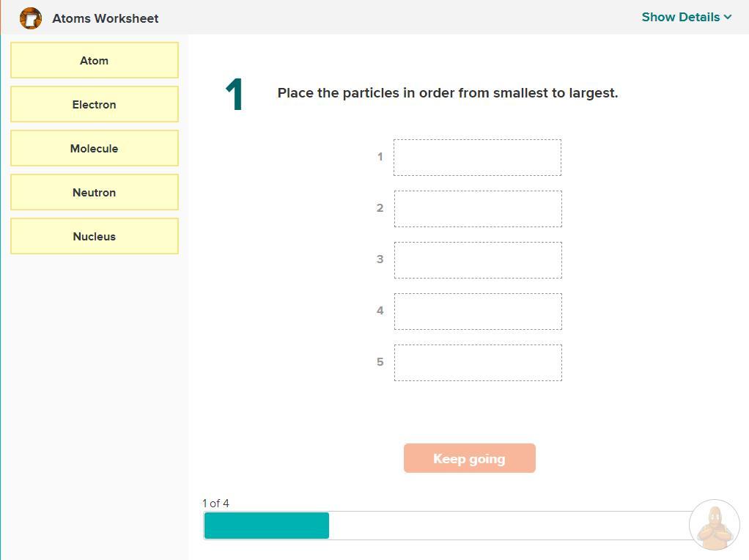Click answer slot number 2
The width and height of the screenshot is (749, 560).
(x=477, y=209)
